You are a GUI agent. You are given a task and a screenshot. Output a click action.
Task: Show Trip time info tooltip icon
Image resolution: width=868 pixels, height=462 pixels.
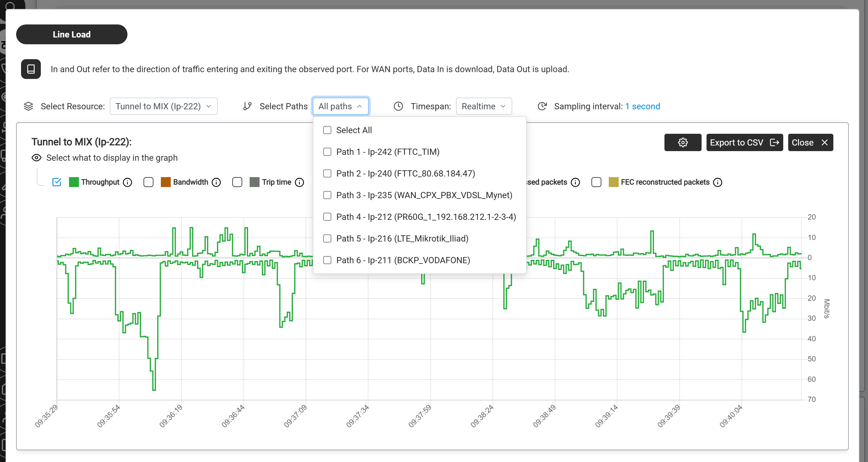click(299, 182)
